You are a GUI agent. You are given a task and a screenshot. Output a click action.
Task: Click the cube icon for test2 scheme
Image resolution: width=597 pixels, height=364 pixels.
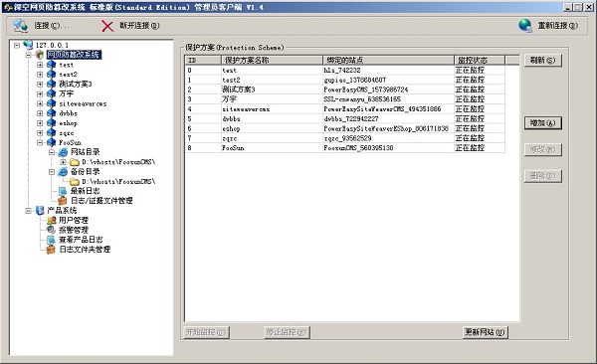click(51, 75)
